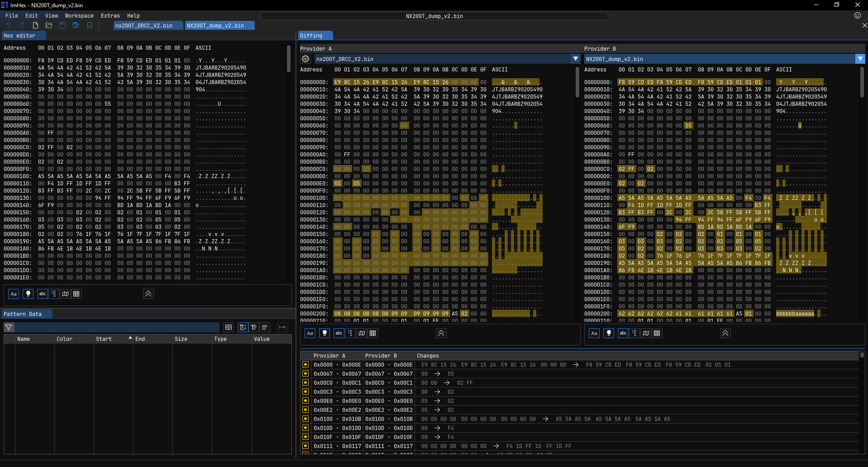The width and height of the screenshot is (868, 467).
Task: Open the Workspace menu
Action: click(79, 16)
